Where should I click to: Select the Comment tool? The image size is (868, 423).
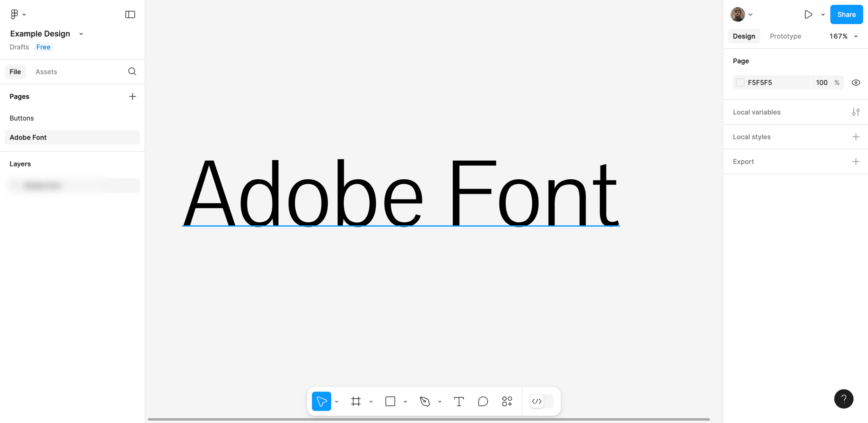coord(483,401)
